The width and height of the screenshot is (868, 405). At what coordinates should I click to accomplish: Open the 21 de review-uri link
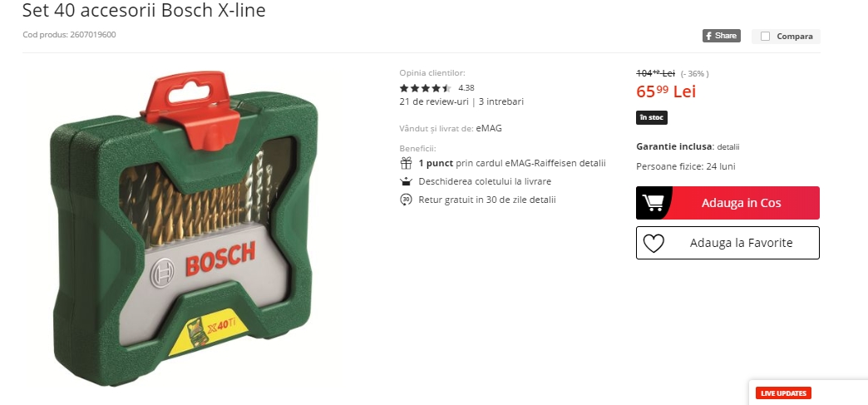(x=434, y=101)
